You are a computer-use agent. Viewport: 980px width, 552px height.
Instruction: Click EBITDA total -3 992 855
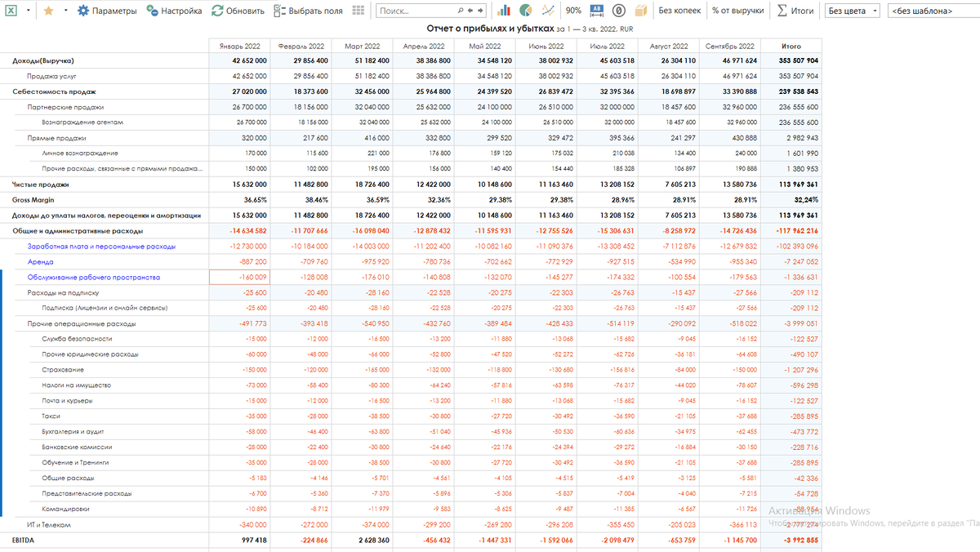(791, 541)
